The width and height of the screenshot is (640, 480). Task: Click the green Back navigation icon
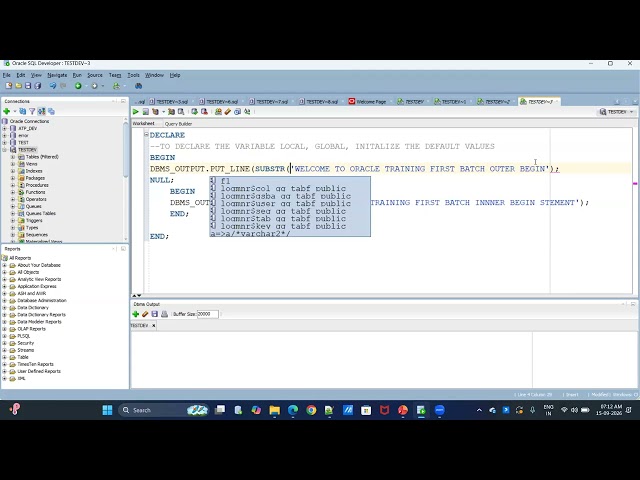tap(78, 86)
